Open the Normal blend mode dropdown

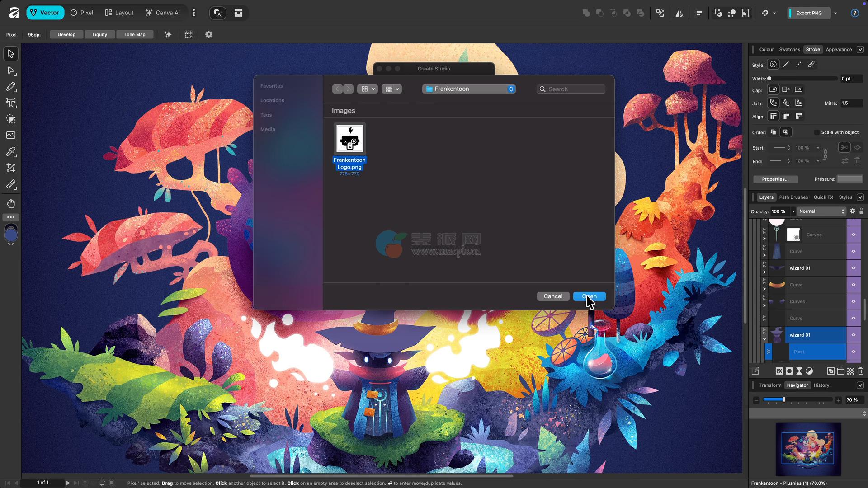pos(821,211)
